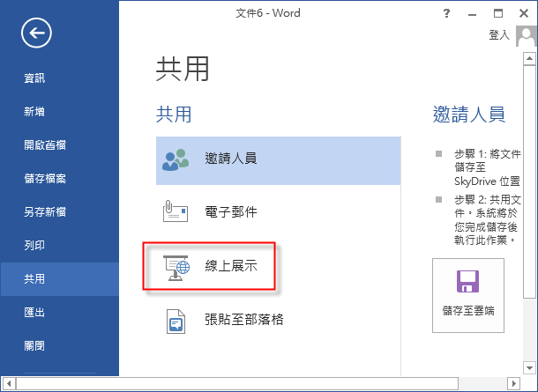Click the vertical scrollbar up arrow

(529, 59)
